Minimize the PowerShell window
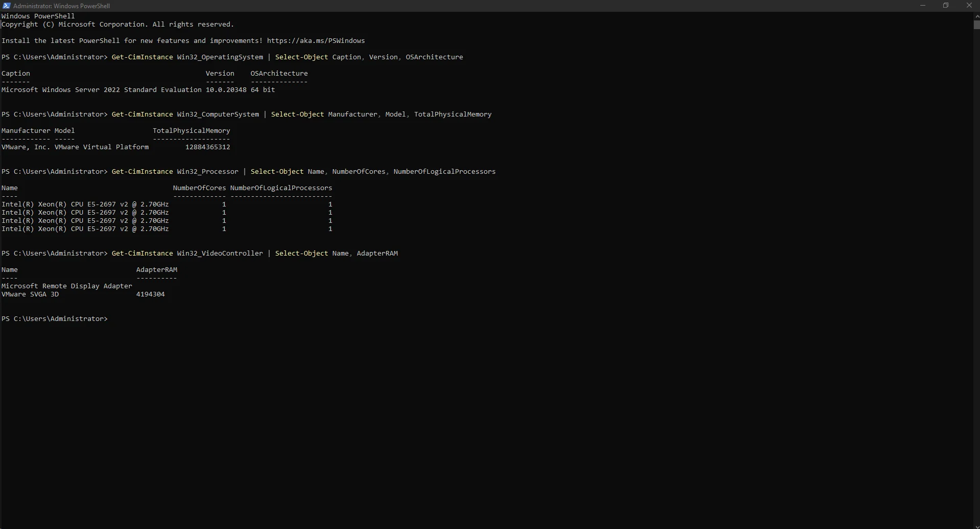This screenshot has width=980, height=529. click(922, 6)
